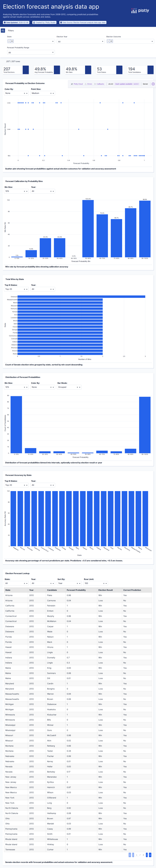Viewport: 156px width, 868px height.
Task: Open the Callbacks item in dev tools
Action: click(x=99, y=84)
